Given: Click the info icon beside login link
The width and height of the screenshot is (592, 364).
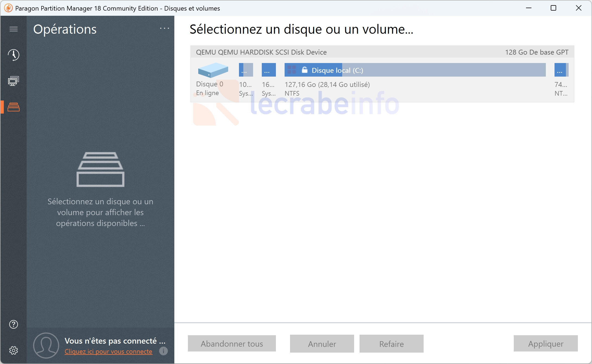Looking at the screenshot, I should [163, 351].
